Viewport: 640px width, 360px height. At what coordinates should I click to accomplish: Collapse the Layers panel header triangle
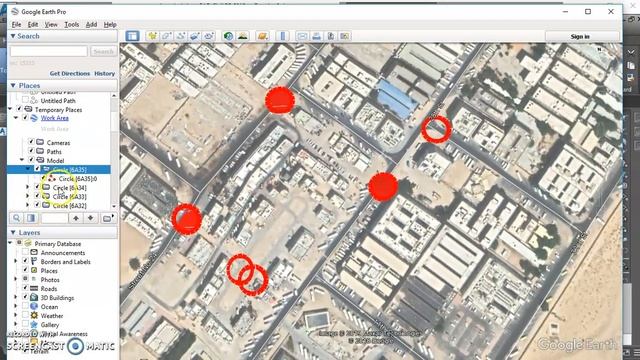tap(13, 232)
